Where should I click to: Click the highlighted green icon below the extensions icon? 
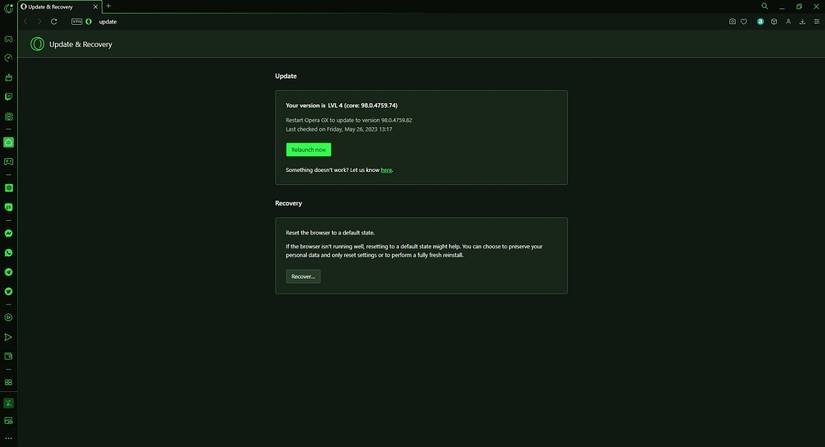pyautogui.click(x=8, y=403)
